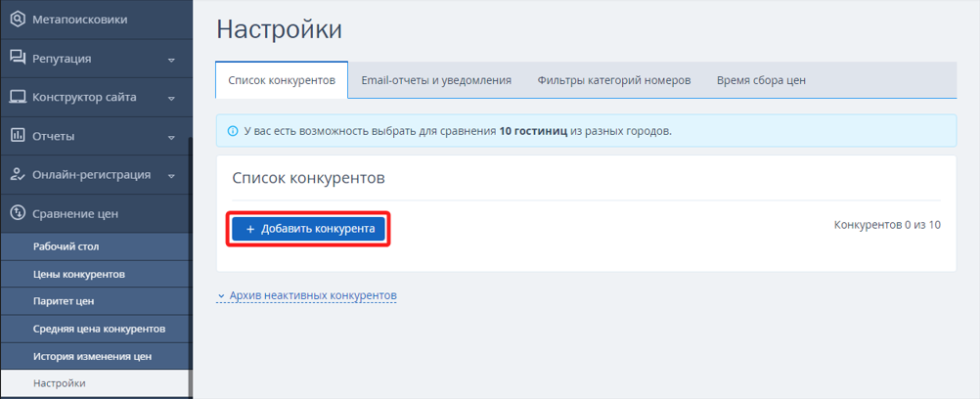Image resolution: width=980 pixels, height=399 pixels.
Task: Expand Архив неактивных конкурентов section
Action: [307, 295]
